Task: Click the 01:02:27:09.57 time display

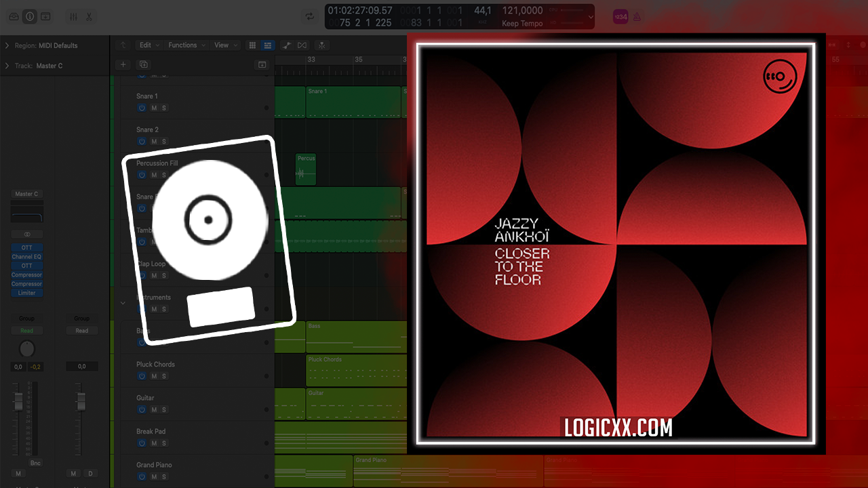Action: [359, 10]
